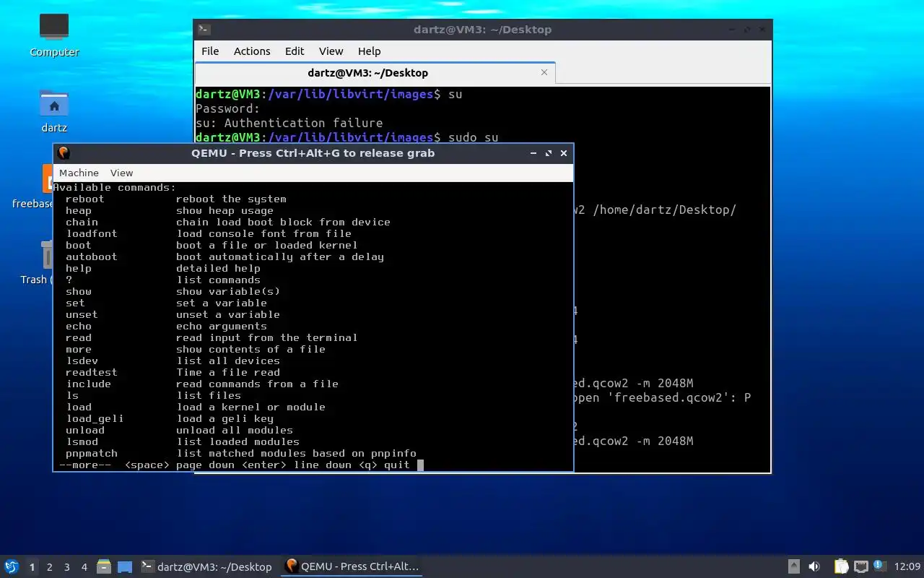Click the 'Password:' line in the terminal
This screenshot has width=924, height=578.
227,108
